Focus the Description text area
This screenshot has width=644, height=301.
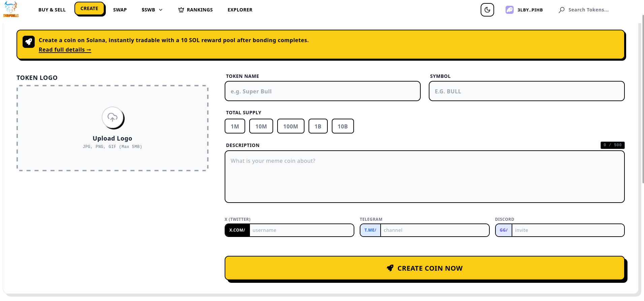point(425,177)
